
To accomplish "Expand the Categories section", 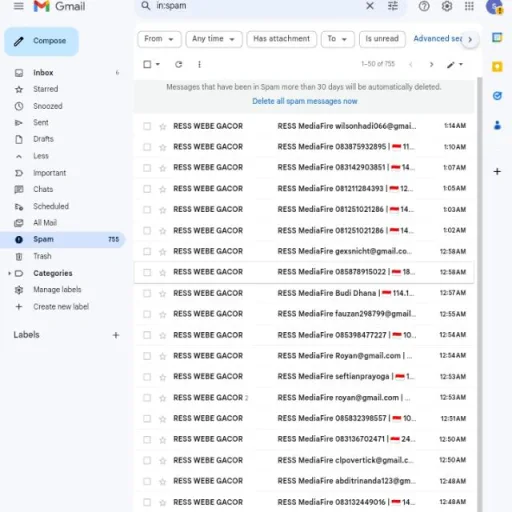I will pyautogui.click(x=9, y=273).
